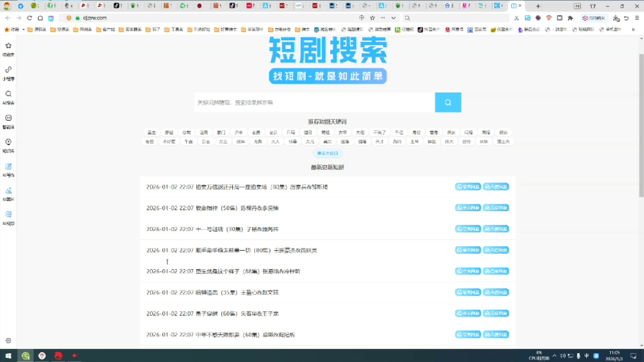
Task: Expand the bookmarks overflow chevron on the bookmarks bar
Action: [x=632, y=29]
